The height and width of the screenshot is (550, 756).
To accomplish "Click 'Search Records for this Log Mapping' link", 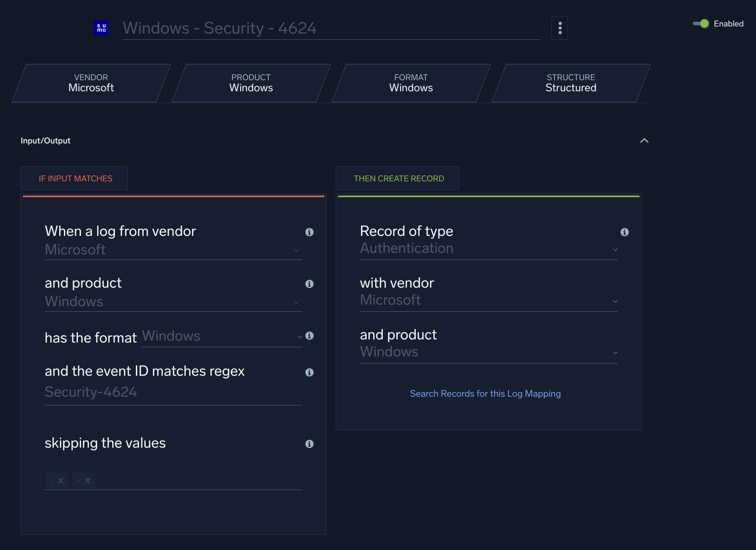I will tap(485, 394).
